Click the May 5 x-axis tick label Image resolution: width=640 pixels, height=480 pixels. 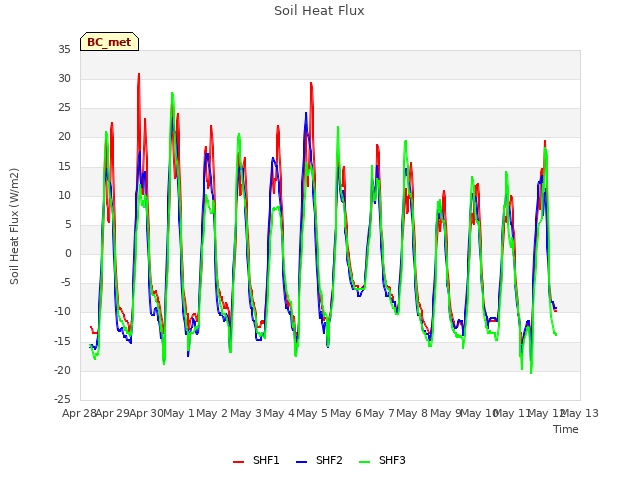312,413
